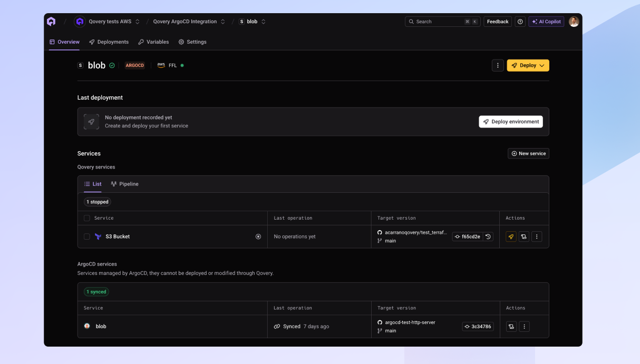640x364 pixels.
Task: Open logs action icon for S3 Bucket
Action: click(x=524, y=237)
